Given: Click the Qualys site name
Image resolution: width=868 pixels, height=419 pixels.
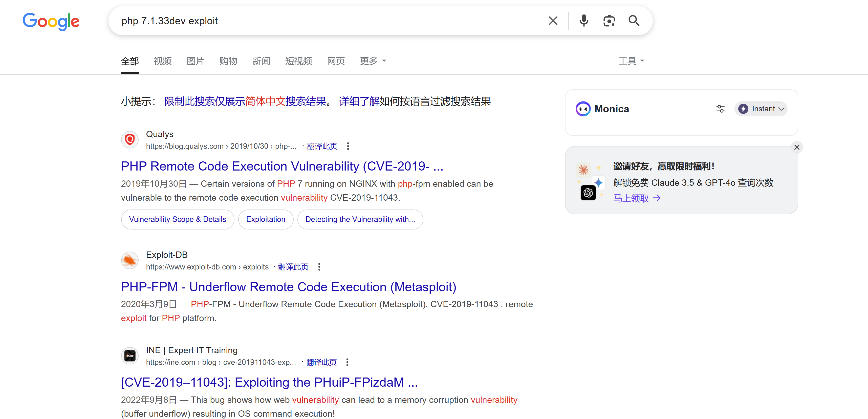Looking at the screenshot, I should [159, 134].
